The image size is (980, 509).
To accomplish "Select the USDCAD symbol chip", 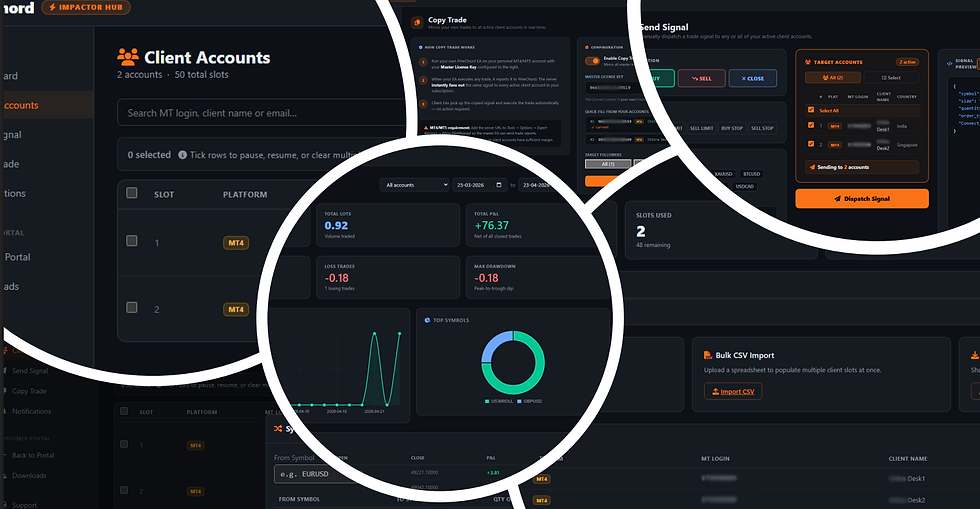I will tap(744, 186).
